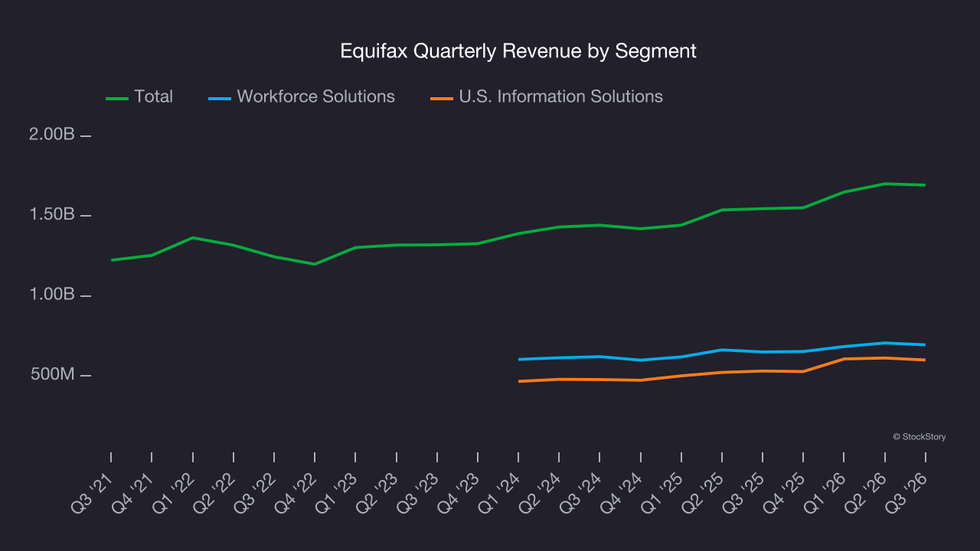Click the green Total line dip at Q4 '22
Screen dimensions: 980x551
(315, 264)
